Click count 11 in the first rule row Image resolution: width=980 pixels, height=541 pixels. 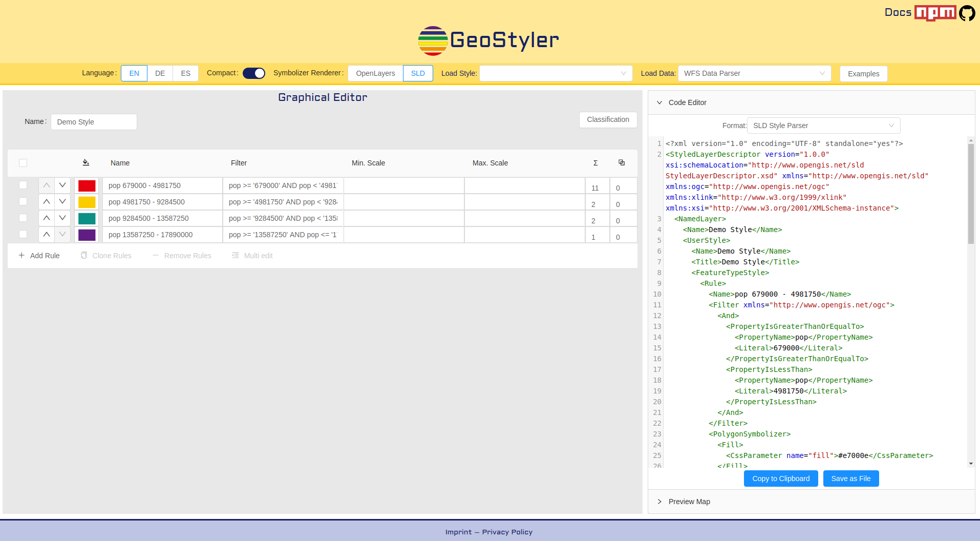point(595,188)
